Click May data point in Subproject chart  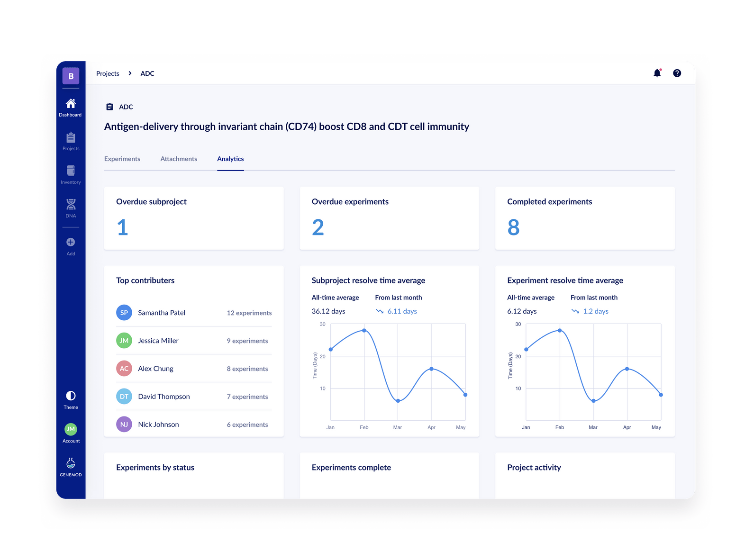point(465,395)
